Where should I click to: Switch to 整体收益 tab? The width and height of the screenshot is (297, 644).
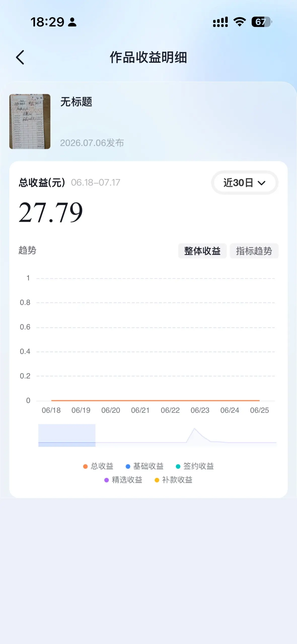[202, 251]
